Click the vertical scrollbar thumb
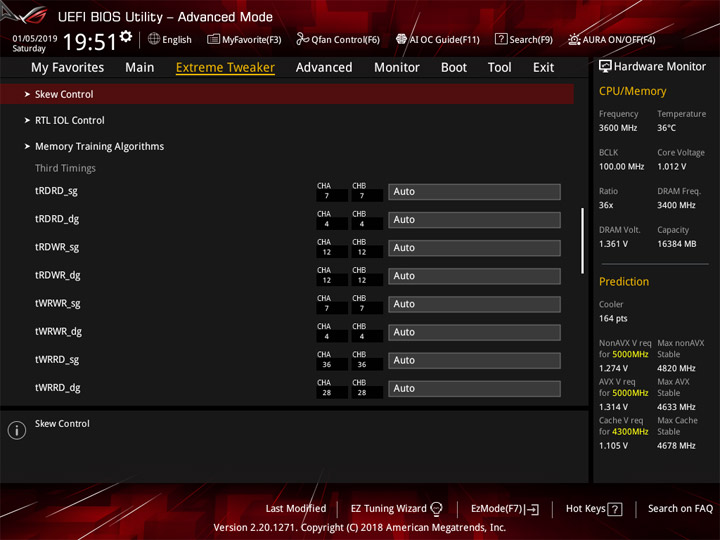This screenshot has height=540, width=720. [x=583, y=241]
